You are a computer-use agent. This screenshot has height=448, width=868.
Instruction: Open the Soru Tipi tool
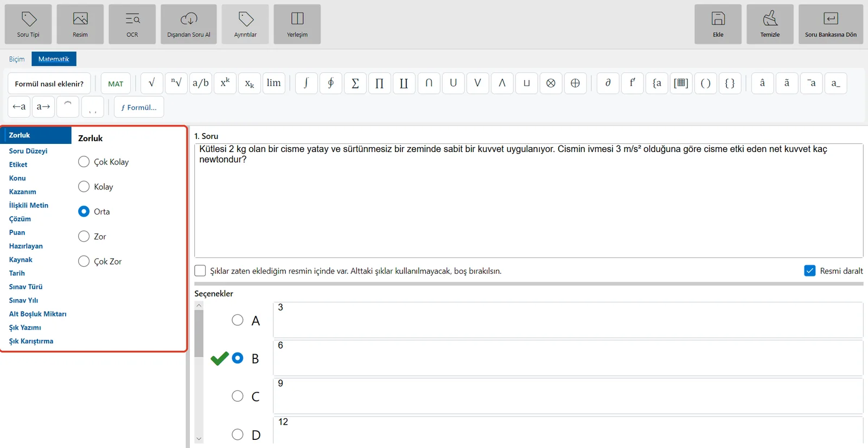point(28,24)
